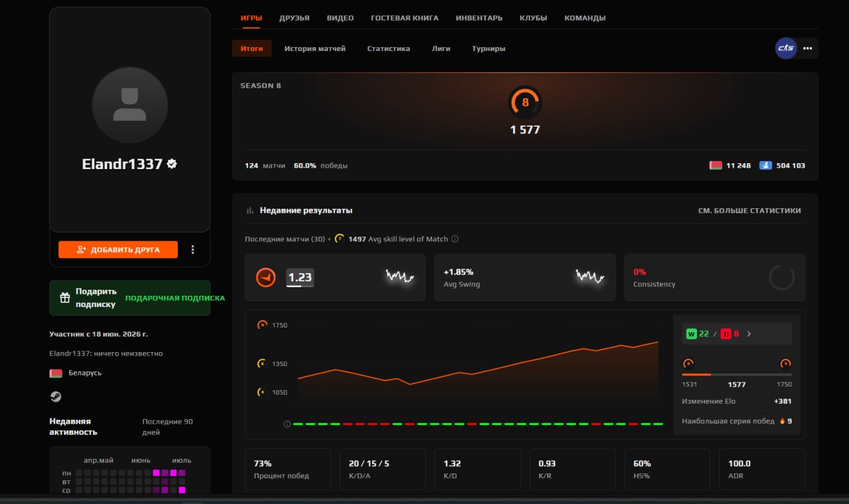The width and height of the screenshot is (849, 504).
Task: Click the Подарить подписку gift banner
Action: (x=130, y=298)
